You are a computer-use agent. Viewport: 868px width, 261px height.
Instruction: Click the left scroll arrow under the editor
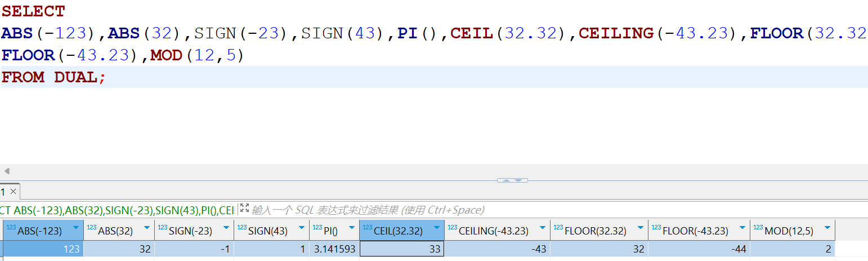click(x=6, y=171)
